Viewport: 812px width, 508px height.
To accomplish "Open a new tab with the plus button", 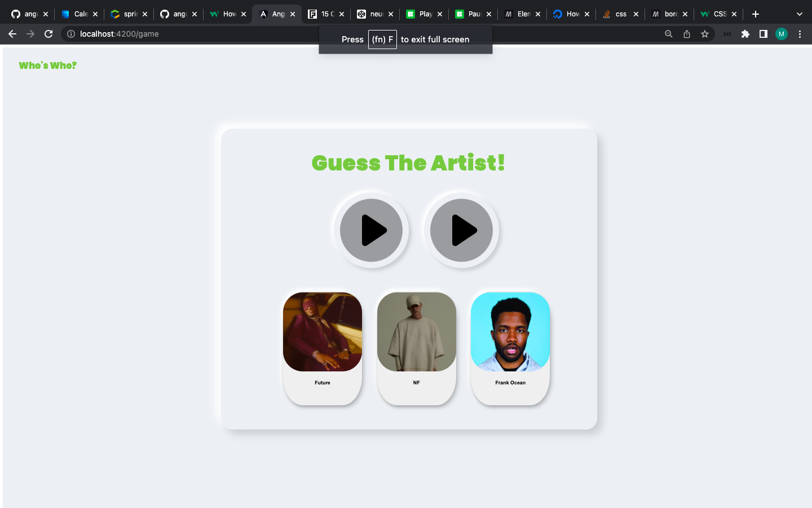I will click(756, 14).
